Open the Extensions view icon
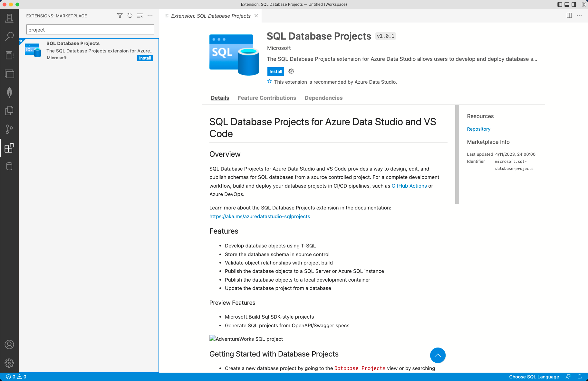The width and height of the screenshot is (588, 381). 9,148
